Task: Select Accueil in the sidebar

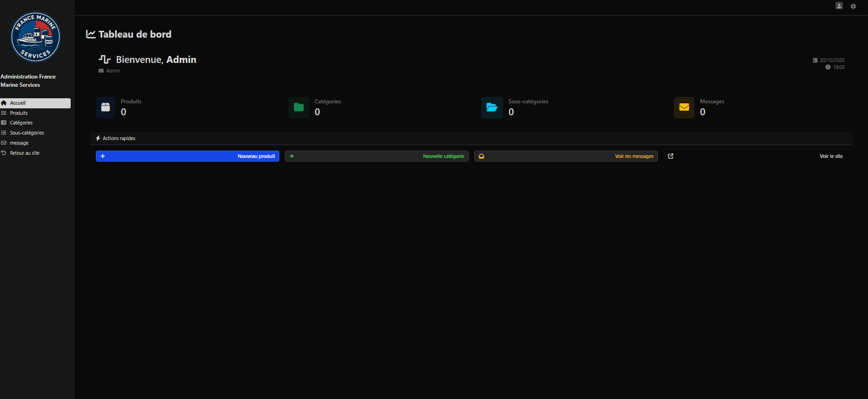Action: (x=18, y=103)
